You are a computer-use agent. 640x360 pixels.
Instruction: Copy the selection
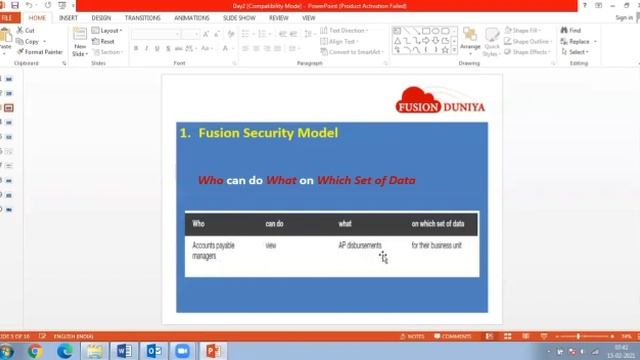pos(28,41)
